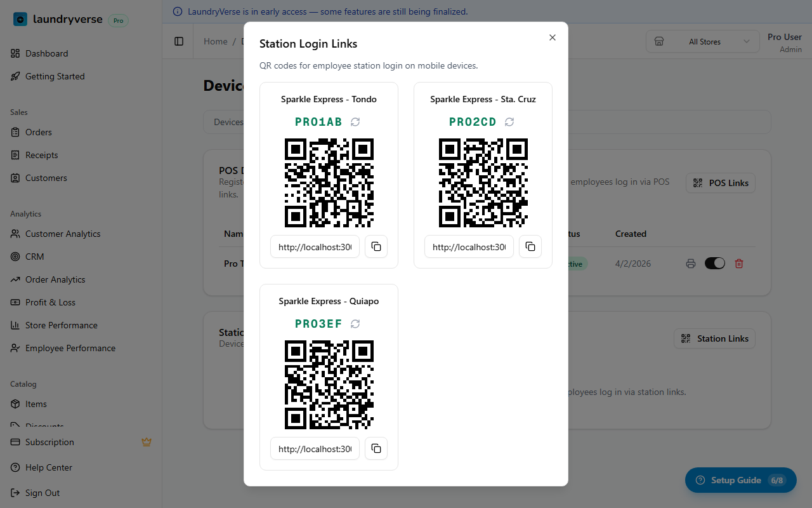Copy the Quiapo station login link
This screenshot has height=508, width=812.
[376, 448]
